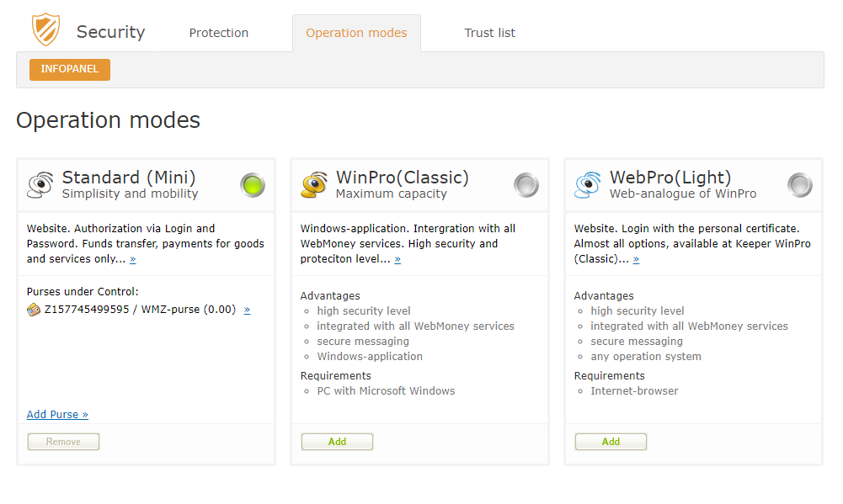Expand WebPro description via » link
Viewport: 843px width, 504px height.
point(636,259)
